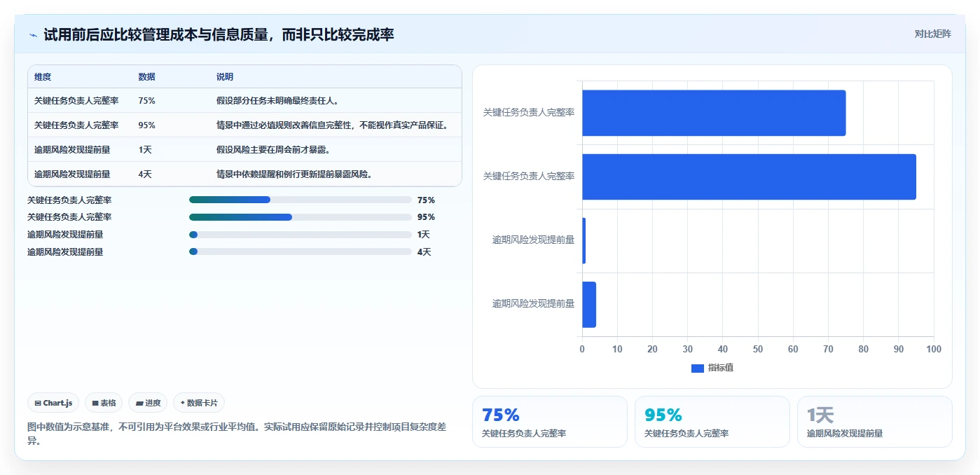Click the progress bar labeled 1天
Image resolution: width=980 pixels, height=475 pixels.
click(301, 235)
